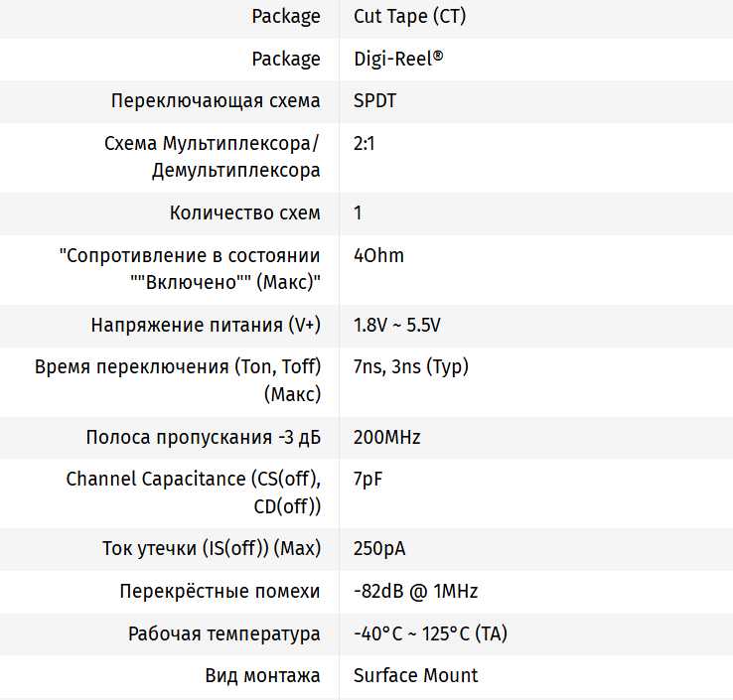Screen dimensions: 733x700
Task: Click the "250pA" leakage current value
Action: pyautogui.click(x=379, y=549)
